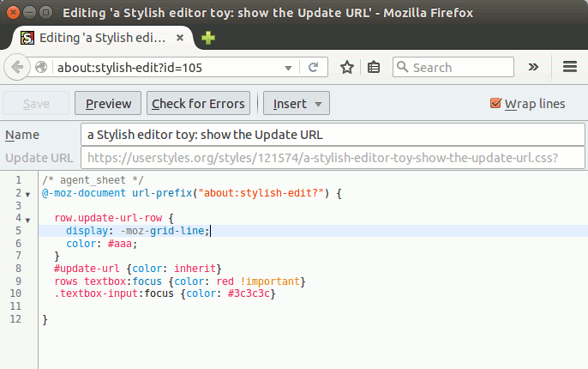Click '-moz-grid-line' value on line 5

pyautogui.click(x=162, y=231)
